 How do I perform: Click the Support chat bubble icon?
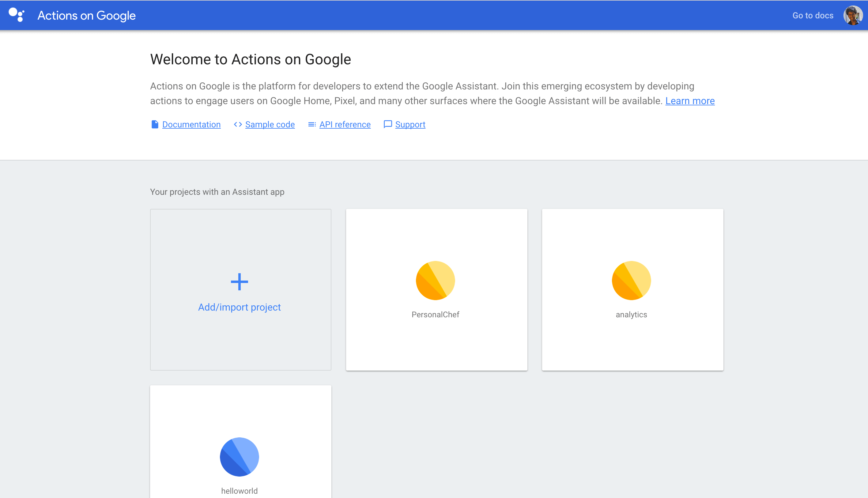pyautogui.click(x=387, y=124)
